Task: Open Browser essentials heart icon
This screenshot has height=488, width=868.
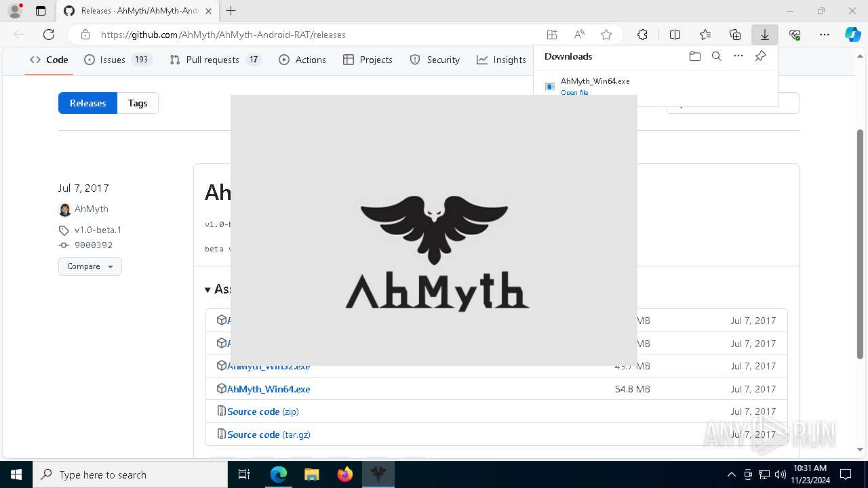Action: pyautogui.click(x=795, y=35)
